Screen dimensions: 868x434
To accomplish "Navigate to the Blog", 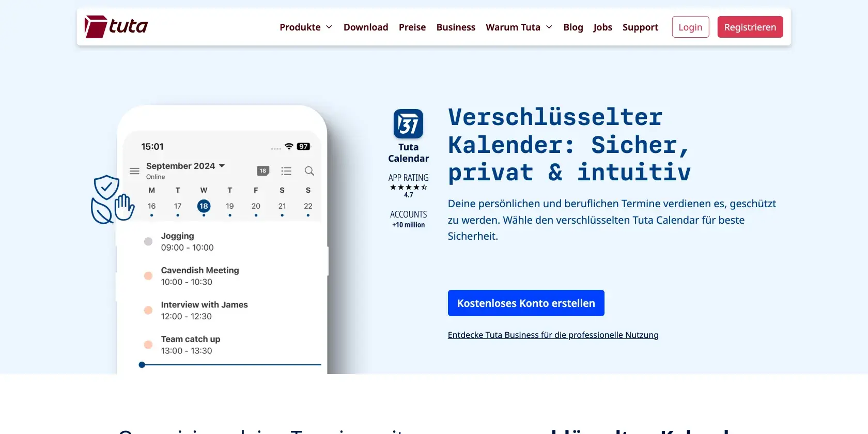I will [573, 27].
